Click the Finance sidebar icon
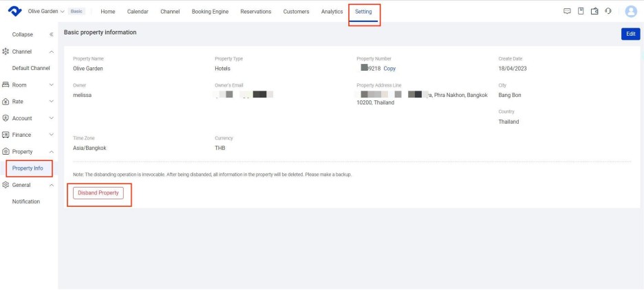Screen dimensions: 644x290 point(6,135)
